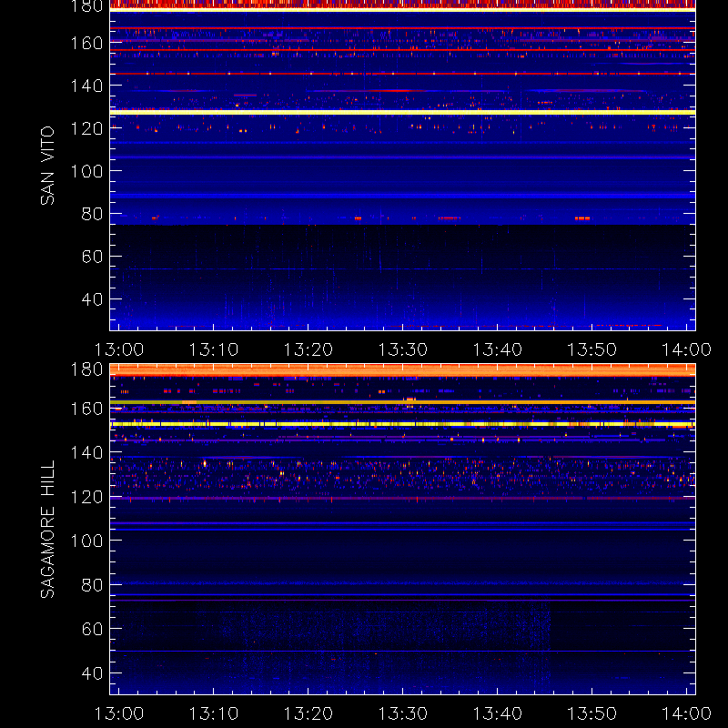Click 13:20 time label under SAN VITO plot

[x=308, y=349]
